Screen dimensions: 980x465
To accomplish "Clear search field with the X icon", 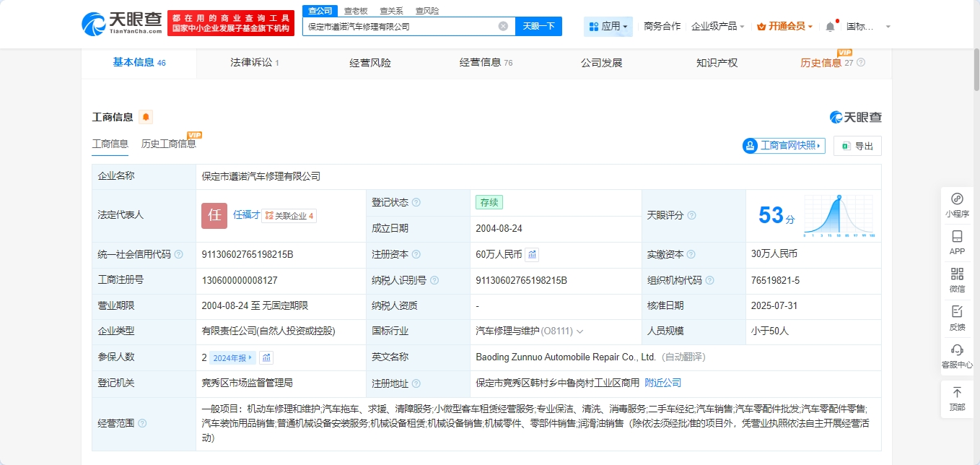I will (503, 27).
